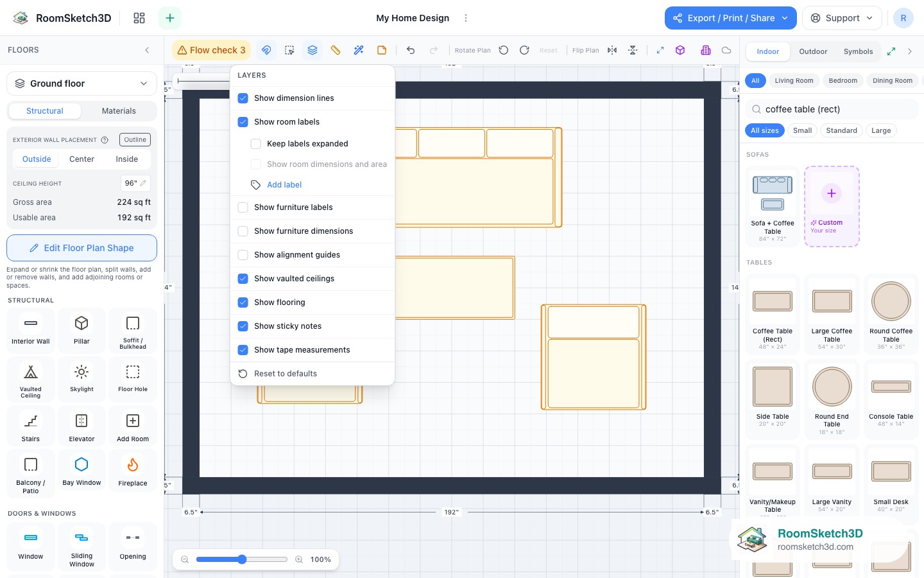Screen dimensions: 924x578
Task: Disable Show sticky notes
Action: tap(243, 326)
